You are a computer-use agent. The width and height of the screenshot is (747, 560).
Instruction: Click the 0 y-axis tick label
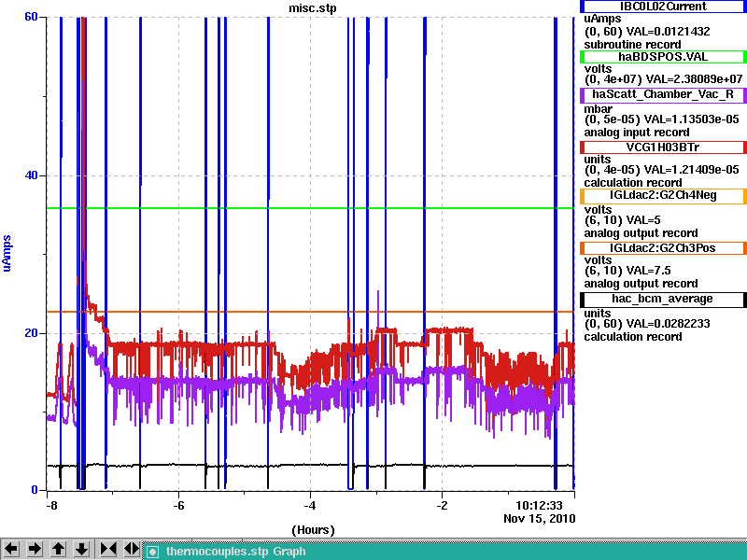click(35, 489)
